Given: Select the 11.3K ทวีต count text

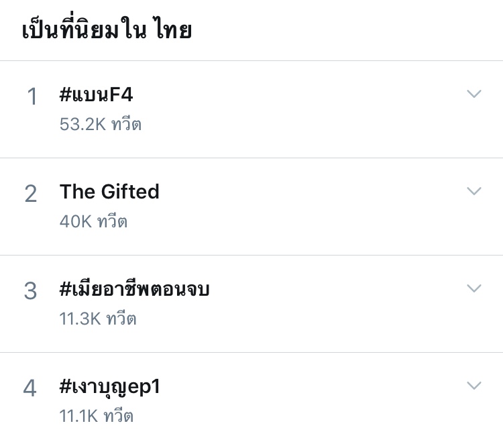Looking at the screenshot, I should click(98, 319).
